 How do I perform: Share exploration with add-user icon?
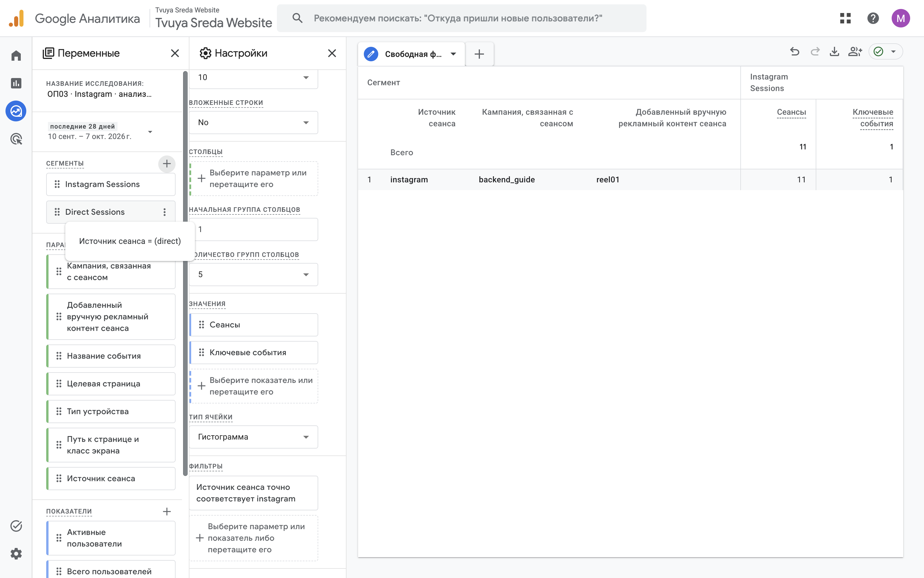[855, 52]
